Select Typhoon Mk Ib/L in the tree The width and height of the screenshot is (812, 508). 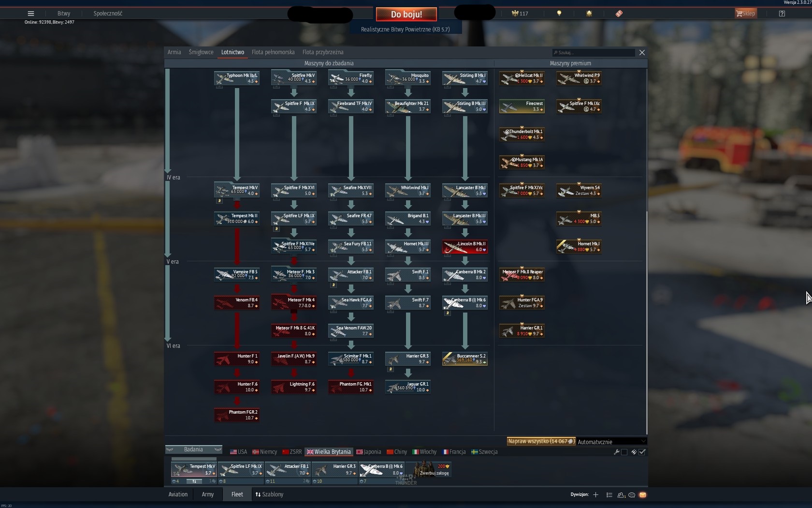pyautogui.click(x=237, y=78)
